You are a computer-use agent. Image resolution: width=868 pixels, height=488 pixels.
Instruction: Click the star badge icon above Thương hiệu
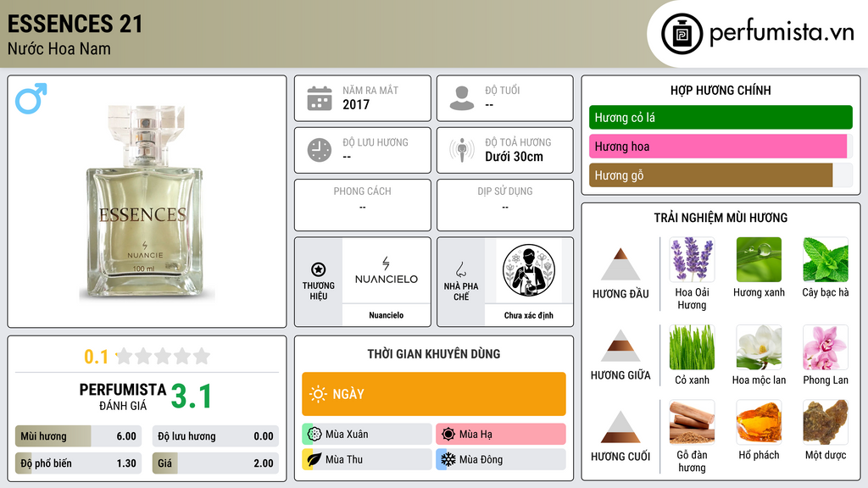coord(319,269)
